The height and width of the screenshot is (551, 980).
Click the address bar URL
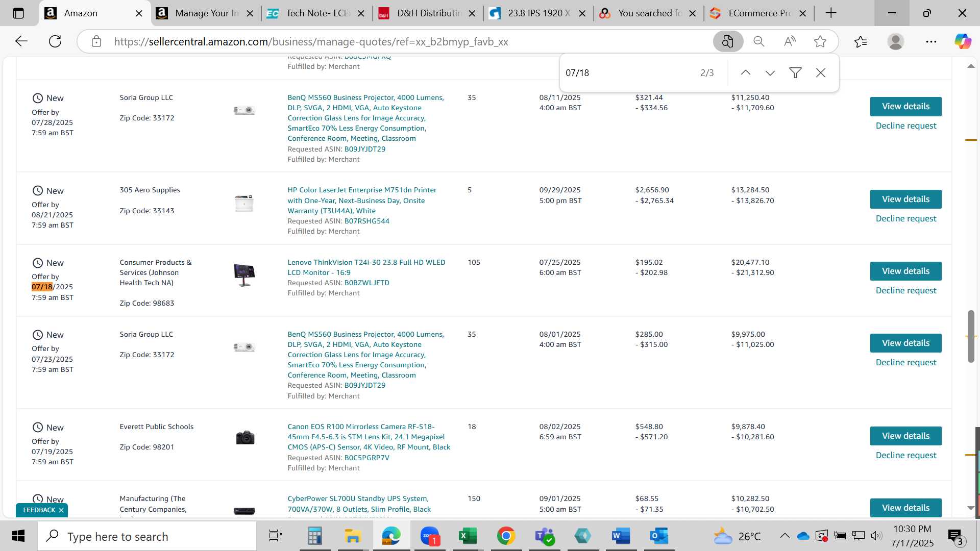pyautogui.click(x=311, y=42)
